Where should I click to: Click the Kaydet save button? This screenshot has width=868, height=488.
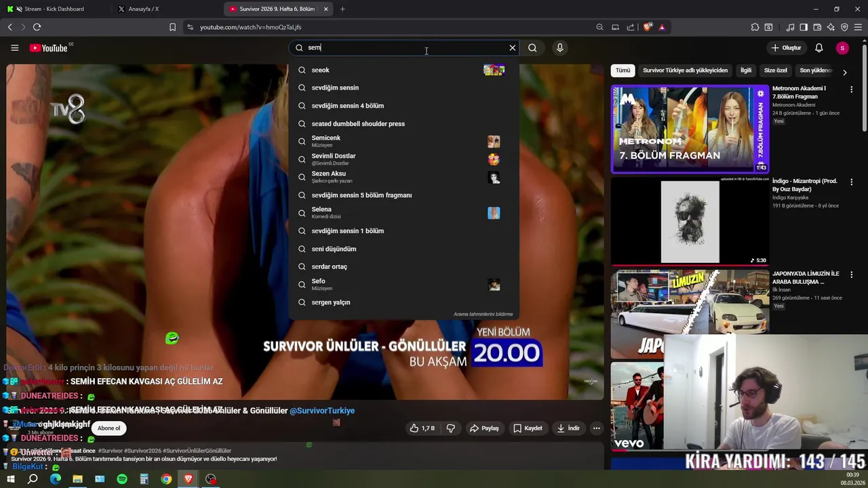point(528,428)
